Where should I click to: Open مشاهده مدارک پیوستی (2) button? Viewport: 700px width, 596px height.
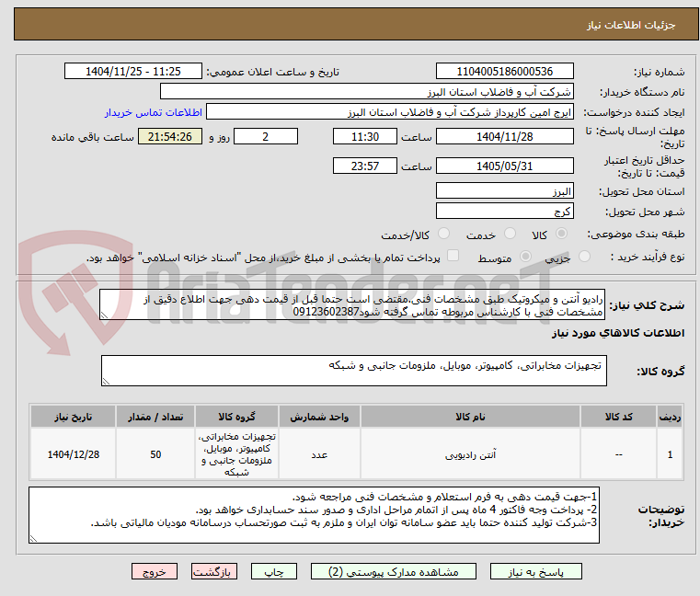[394, 571]
